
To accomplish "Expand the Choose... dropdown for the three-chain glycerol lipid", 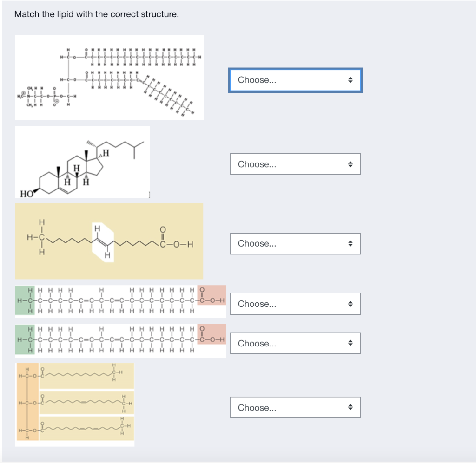I will (295, 408).
